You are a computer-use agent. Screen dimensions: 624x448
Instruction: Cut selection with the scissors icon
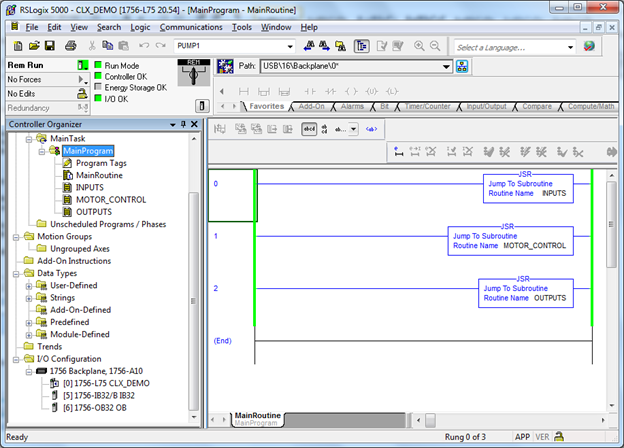click(x=92, y=46)
